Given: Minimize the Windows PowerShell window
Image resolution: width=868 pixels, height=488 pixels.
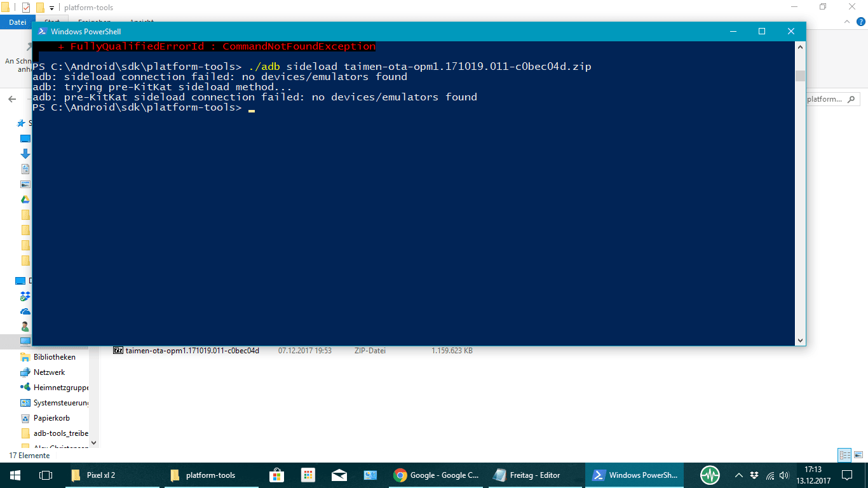Looking at the screenshot, I should click(733, 31).
